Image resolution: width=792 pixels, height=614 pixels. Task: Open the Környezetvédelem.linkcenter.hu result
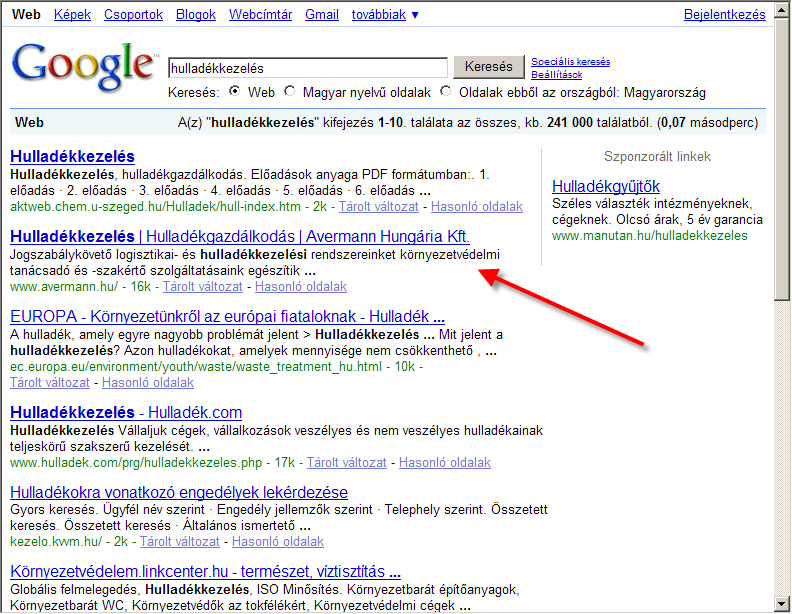(206, 572)
